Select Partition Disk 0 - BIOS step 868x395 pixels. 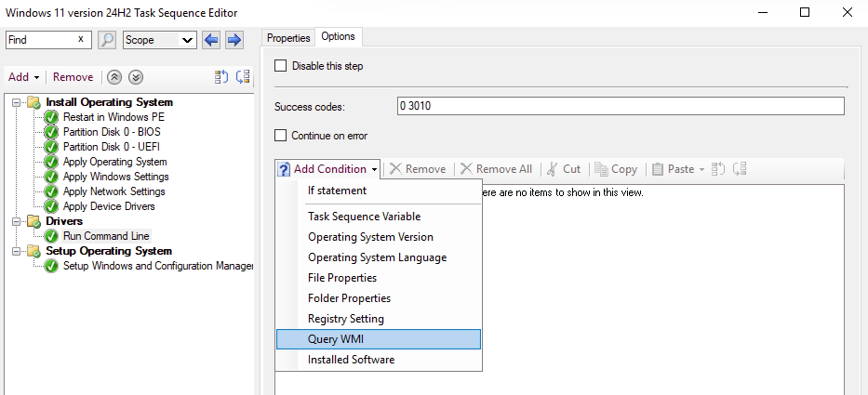coord(112,132)
